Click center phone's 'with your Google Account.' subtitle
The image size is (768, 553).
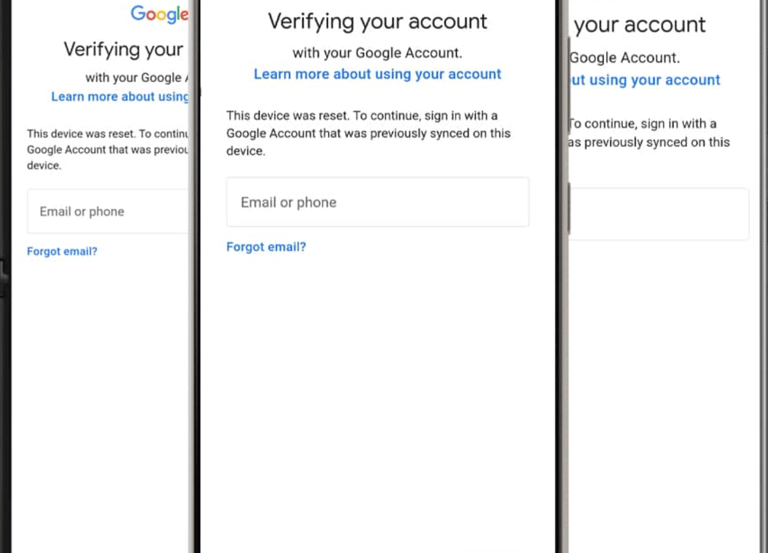[x=377, y=53]
